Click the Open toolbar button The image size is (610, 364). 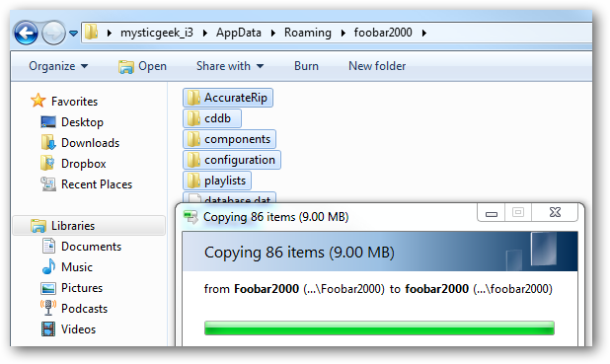pos(142,66)
